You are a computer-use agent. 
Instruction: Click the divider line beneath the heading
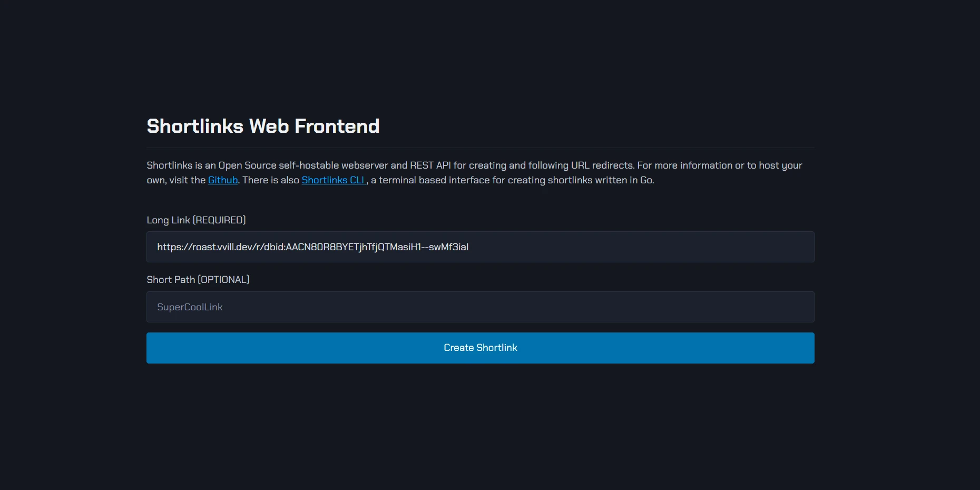pos(481,148)
